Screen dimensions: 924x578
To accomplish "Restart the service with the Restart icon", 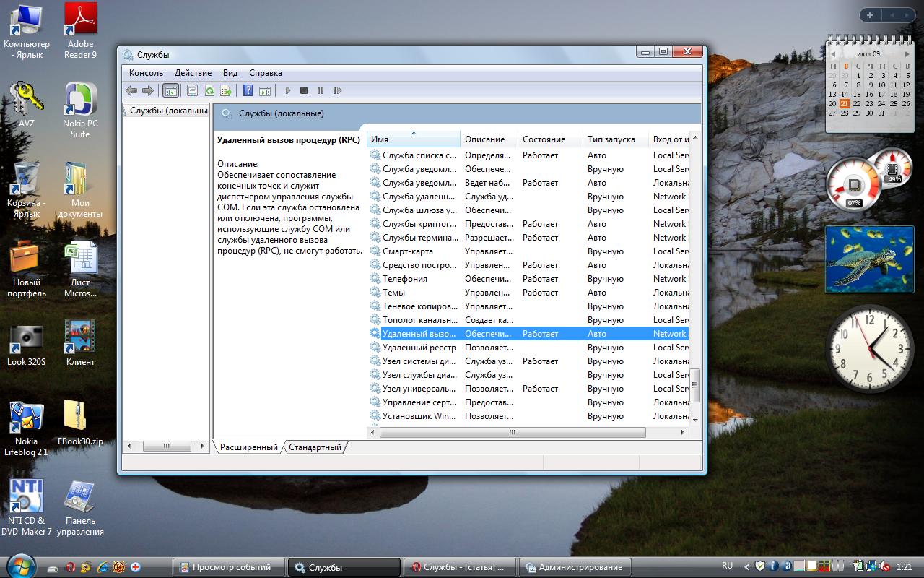I will click(337, 91).
